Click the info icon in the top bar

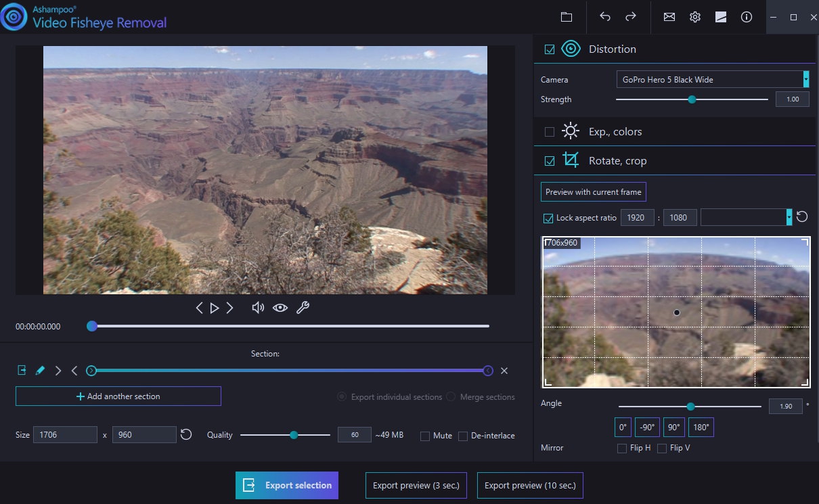[747, 17]
